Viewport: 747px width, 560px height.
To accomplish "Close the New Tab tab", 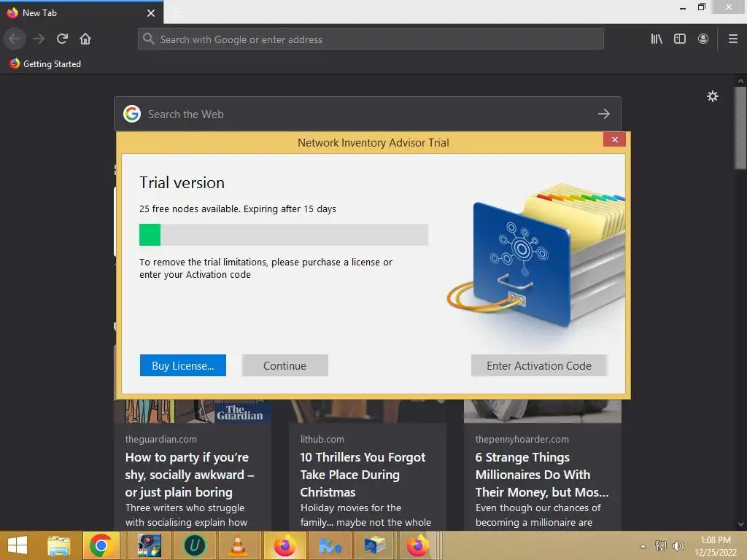I will click(x=151, y=13).
